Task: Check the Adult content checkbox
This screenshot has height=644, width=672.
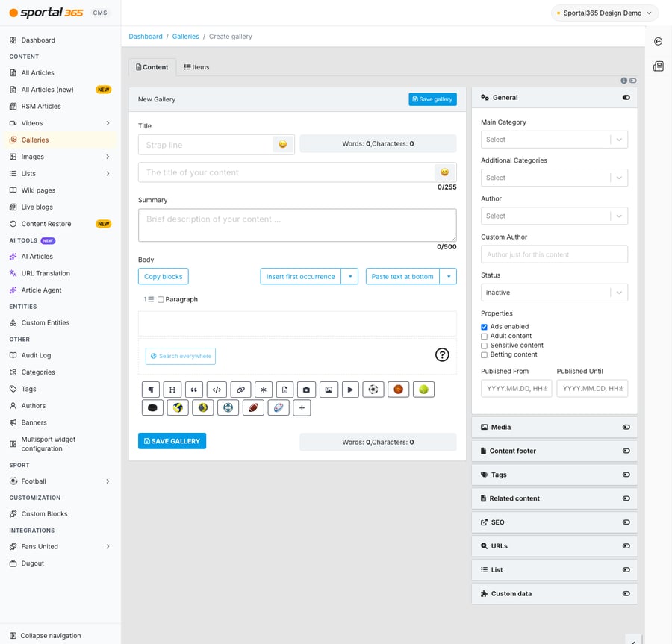Action: click(485, 336)
